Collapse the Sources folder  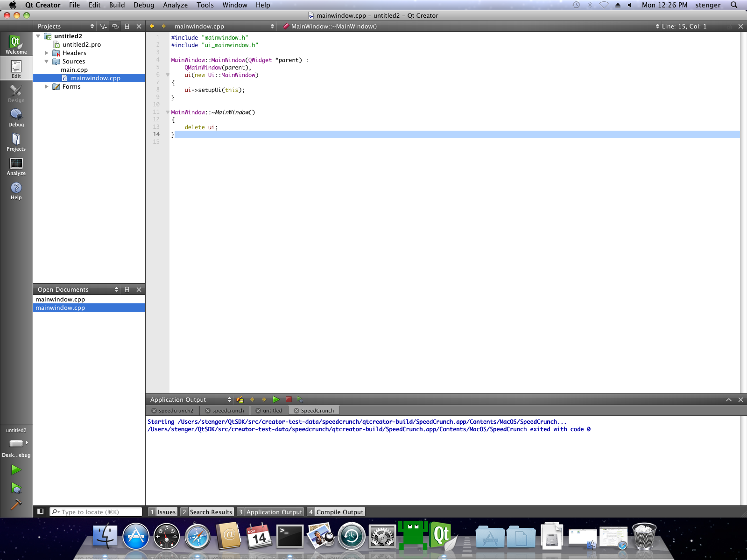point(47,61)
